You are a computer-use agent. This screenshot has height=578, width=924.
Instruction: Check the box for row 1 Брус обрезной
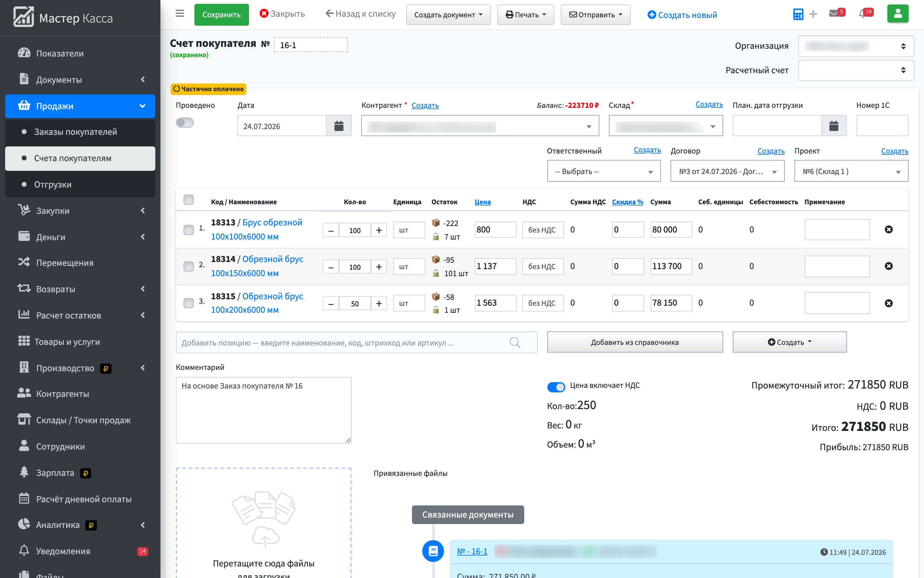tap(189, 230)
